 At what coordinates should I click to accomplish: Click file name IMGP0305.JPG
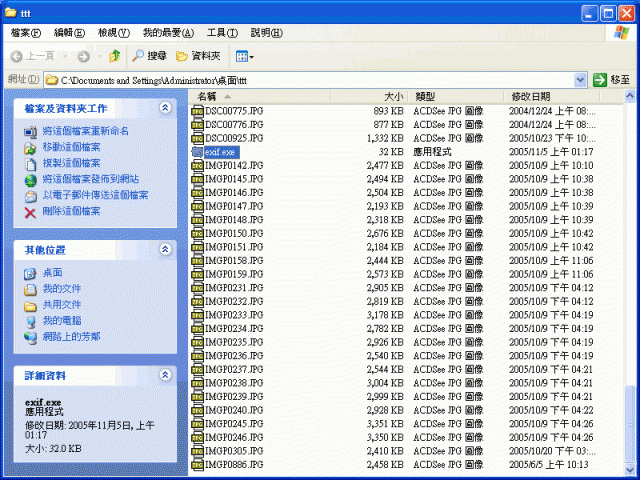point(234,451)
